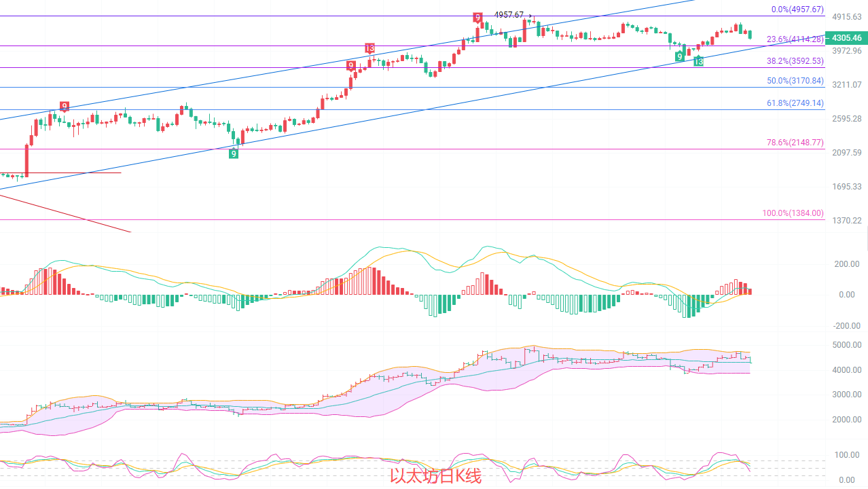This screenshot has width=868, height=489.
Task: Select the 0.0%(4957.67) Fibonacci label
Action: (x=797, y=10)
